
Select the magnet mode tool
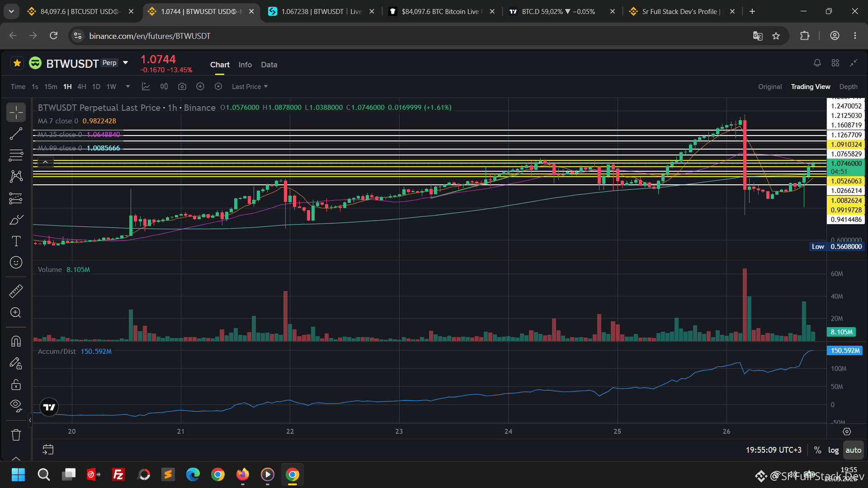[16, 341]
